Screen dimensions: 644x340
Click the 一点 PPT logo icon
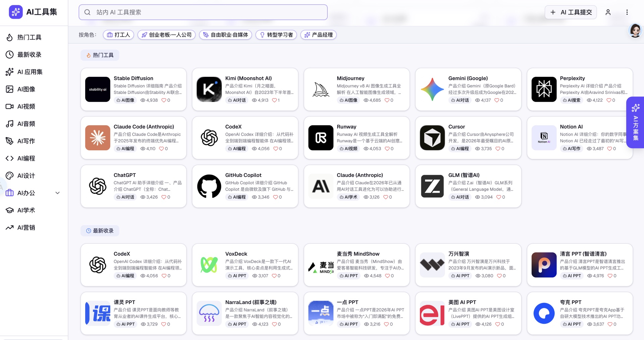point(321,313)
